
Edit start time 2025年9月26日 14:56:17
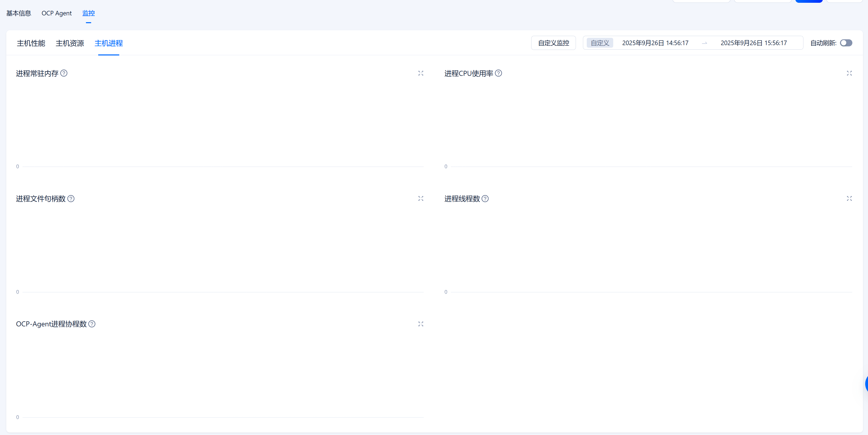click(x=655, y=43)
